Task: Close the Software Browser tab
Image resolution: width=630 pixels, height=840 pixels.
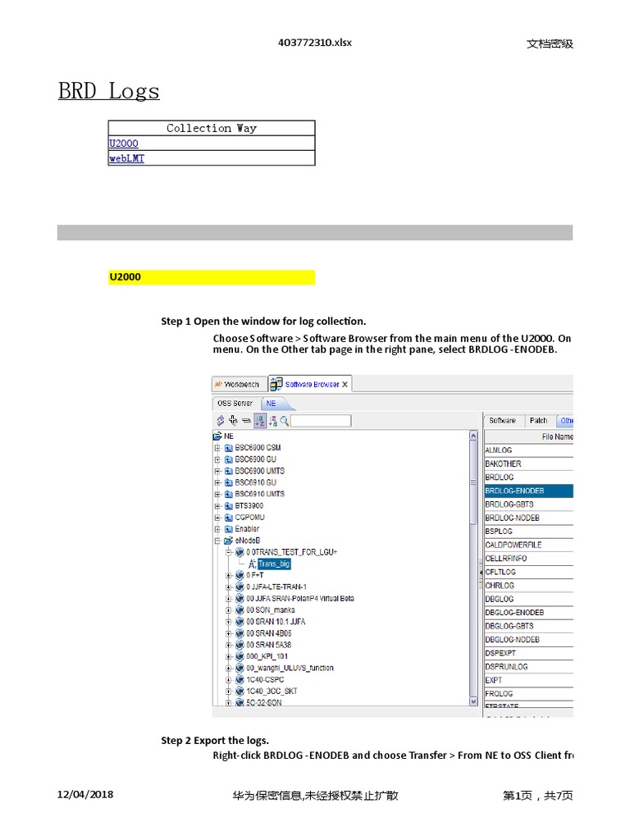Action: [x=345, y=385]
